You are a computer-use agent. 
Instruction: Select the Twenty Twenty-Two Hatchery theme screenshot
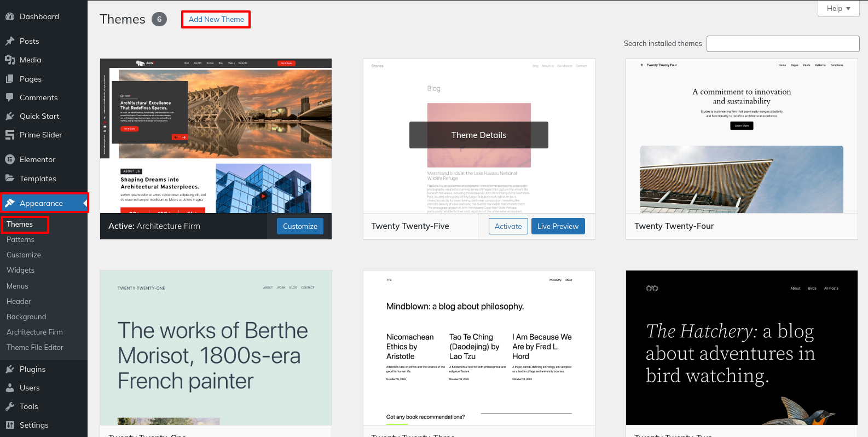tap(742, 348)
